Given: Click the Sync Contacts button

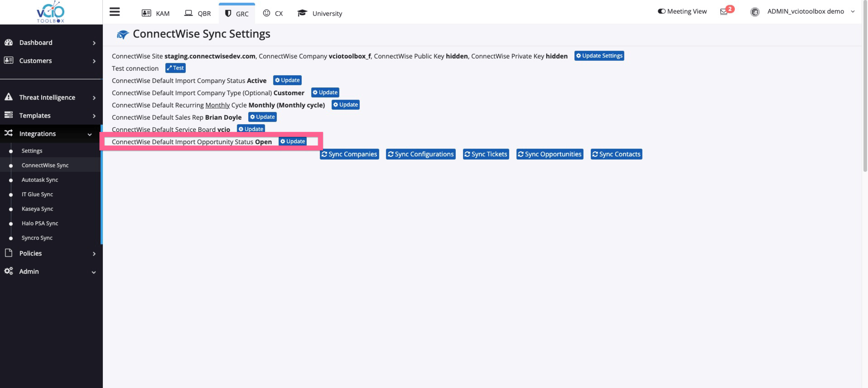Looking at the screenshot, I should pyautogui.click(x=617, y=154).
